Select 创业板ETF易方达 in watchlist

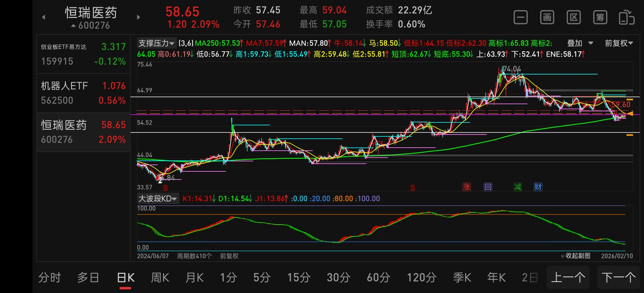point(83,54)
